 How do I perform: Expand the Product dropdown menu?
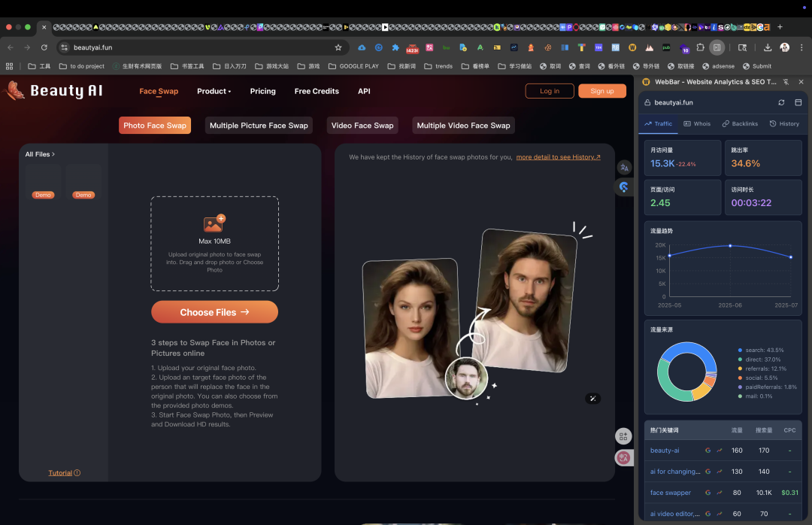(214, 91)
